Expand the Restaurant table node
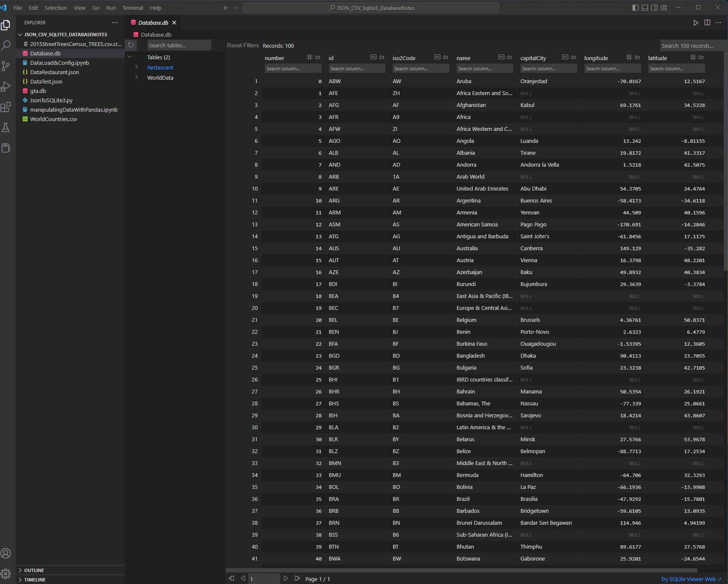 (x=136, y=67)
